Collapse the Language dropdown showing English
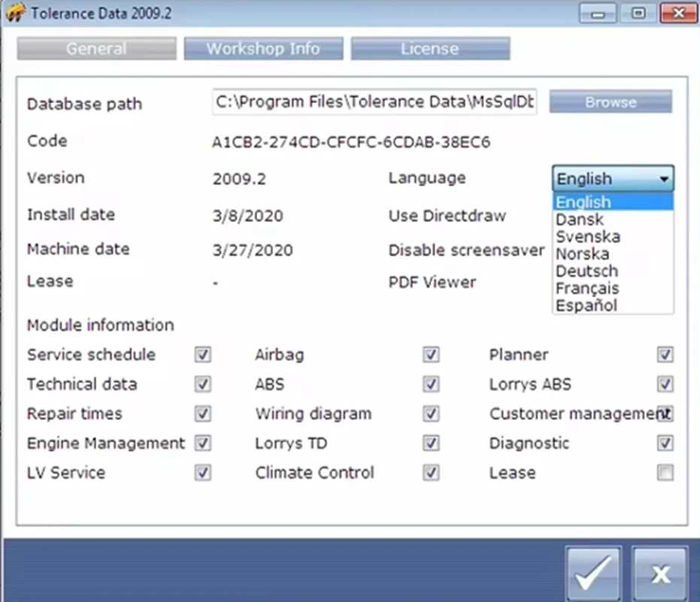Viewport: 700px width, 602px height. (x=613, y=179)
